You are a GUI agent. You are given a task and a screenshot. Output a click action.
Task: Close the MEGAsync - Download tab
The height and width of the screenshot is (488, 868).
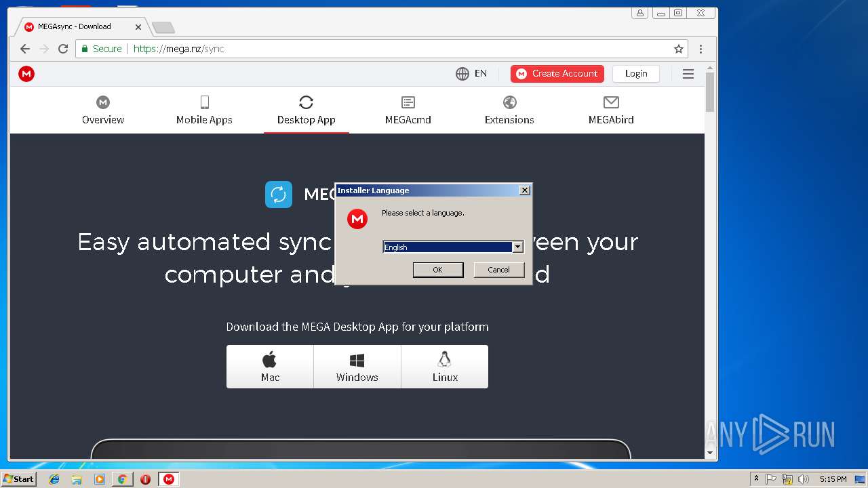click(x=138, y=27)
